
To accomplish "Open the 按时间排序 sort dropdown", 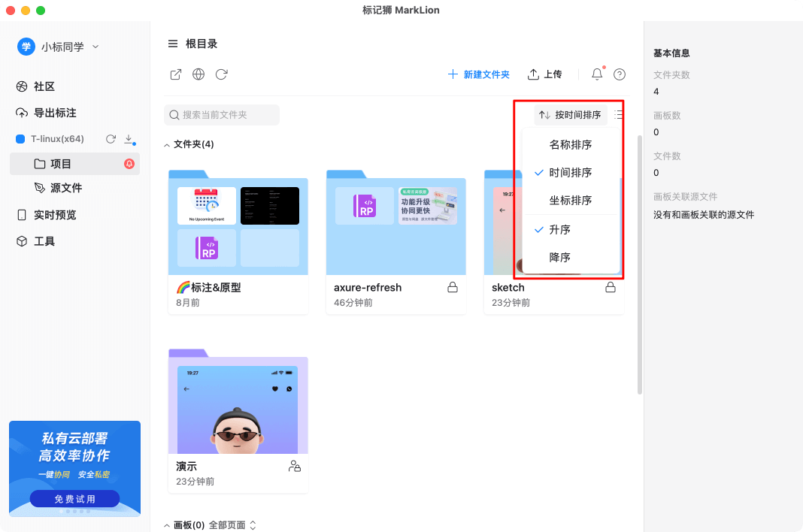I will pos(571,114).
